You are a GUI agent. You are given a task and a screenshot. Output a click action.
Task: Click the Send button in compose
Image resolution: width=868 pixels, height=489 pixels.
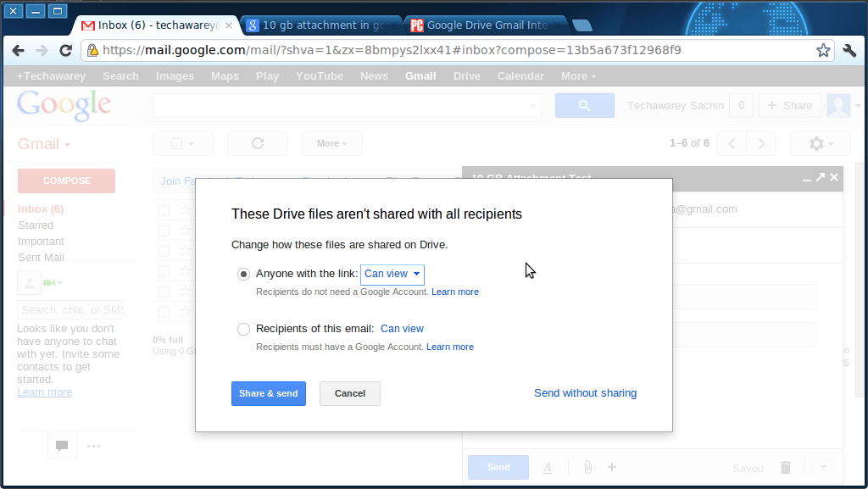[498, 468]
